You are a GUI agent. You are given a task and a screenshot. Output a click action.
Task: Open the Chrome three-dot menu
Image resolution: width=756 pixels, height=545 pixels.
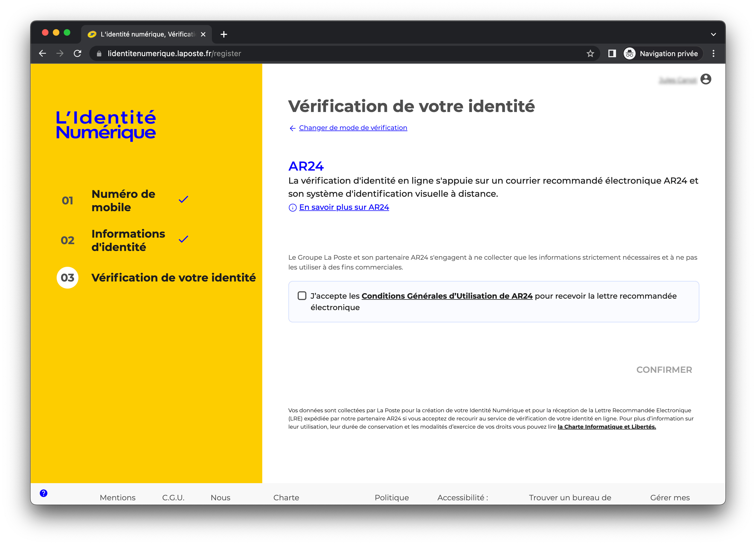pos(713,53)
